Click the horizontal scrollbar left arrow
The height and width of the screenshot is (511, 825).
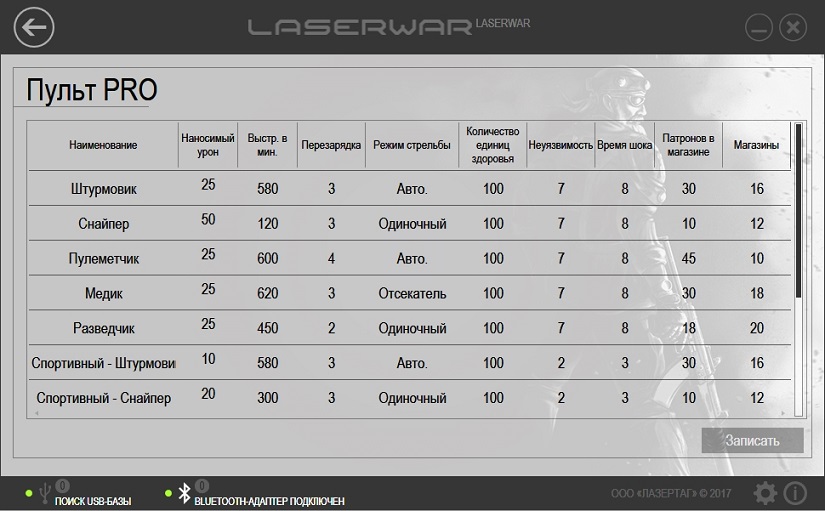point(36,414)
